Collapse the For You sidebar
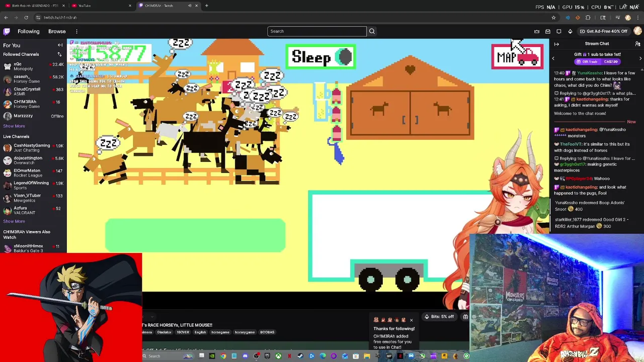Screen dimensions: 644x362 tap(60, 45)
